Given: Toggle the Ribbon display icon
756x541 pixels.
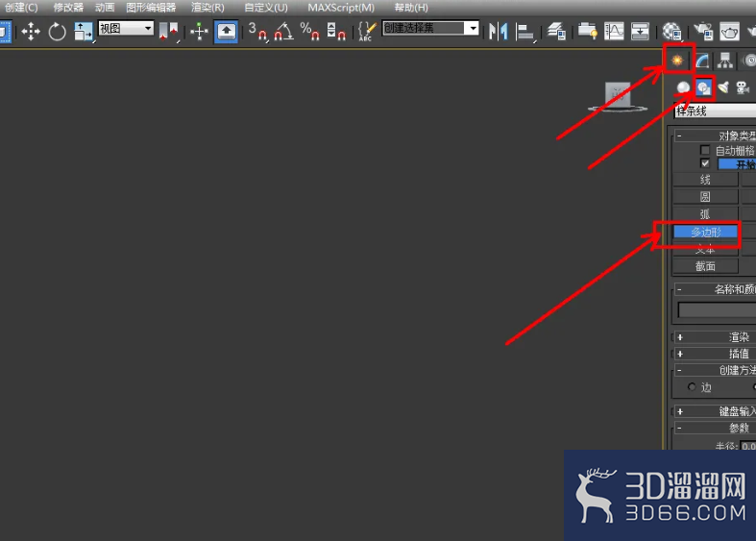Looking at the screenshot, I should point(587,32).
